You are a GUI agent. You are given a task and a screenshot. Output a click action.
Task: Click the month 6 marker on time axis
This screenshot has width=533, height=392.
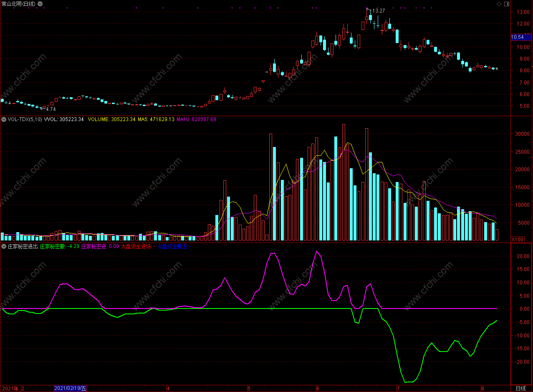(x=317, y=388)
